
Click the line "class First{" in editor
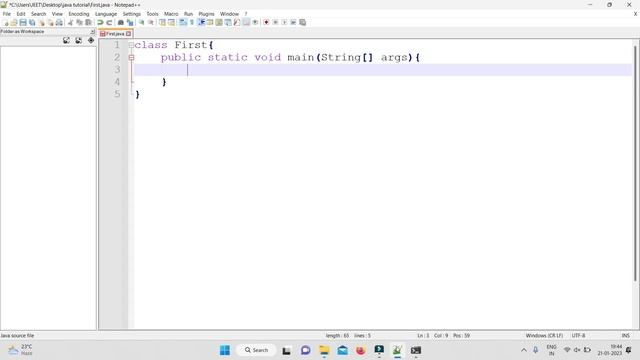click(174, 45)
